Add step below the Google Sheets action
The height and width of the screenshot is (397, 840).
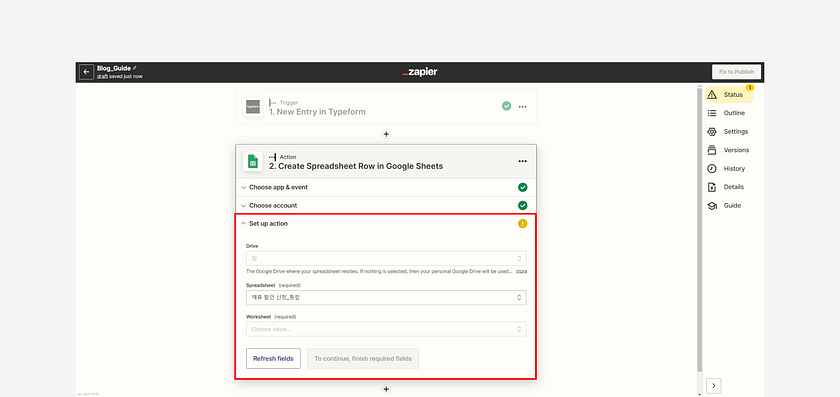pyautogui.click(x=386, y=389)
